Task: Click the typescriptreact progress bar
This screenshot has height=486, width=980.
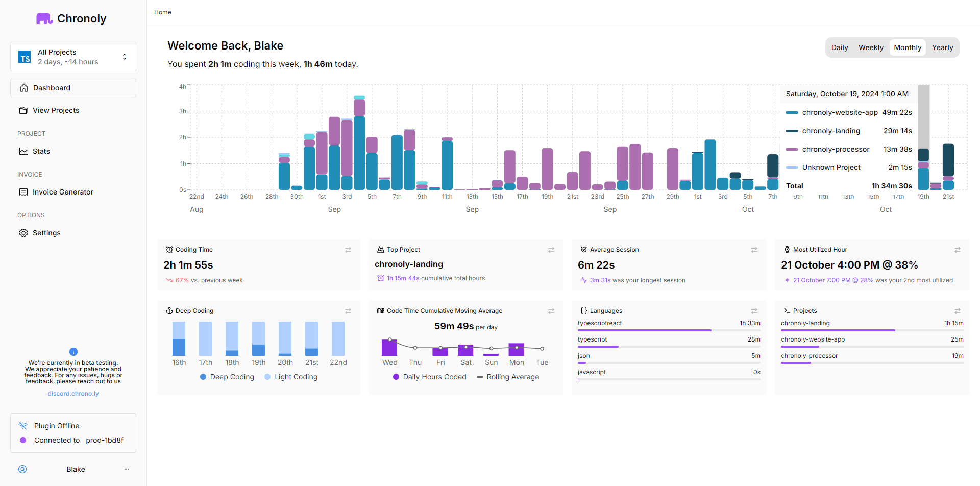Action: click(669, 330)
